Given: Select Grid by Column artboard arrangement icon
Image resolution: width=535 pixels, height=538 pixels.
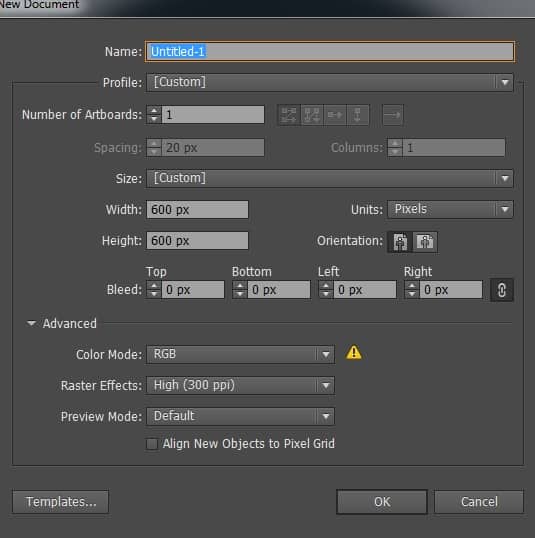Looking at the screenshot, I should click(x=312, y=115).
